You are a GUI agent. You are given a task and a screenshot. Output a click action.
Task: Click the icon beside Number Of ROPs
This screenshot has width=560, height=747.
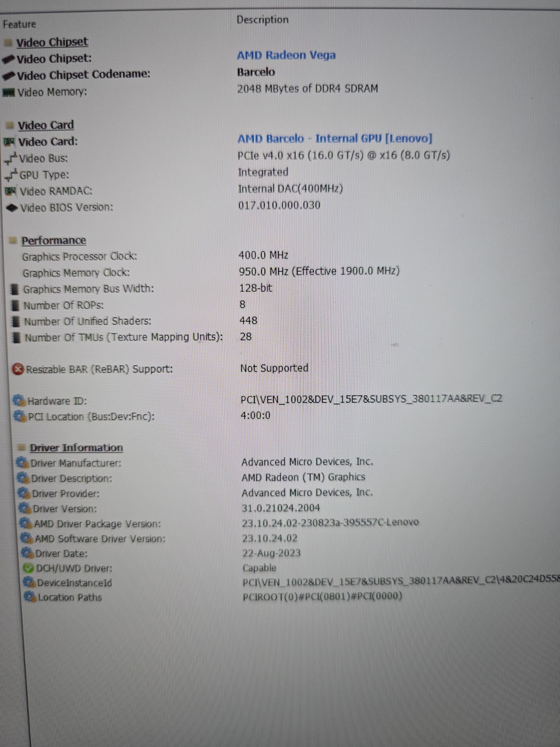pyautogui.click(x=16, y=305)
